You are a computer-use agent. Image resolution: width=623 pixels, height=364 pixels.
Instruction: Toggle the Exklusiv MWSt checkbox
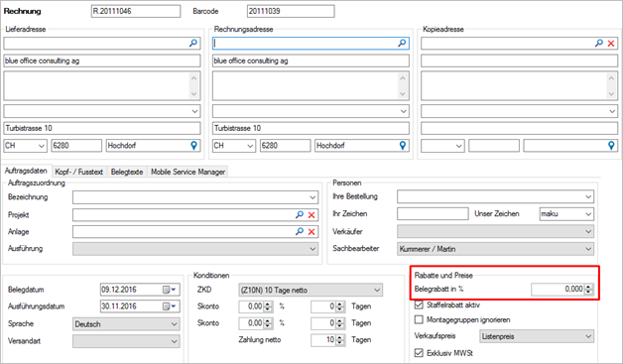(419, 353)
